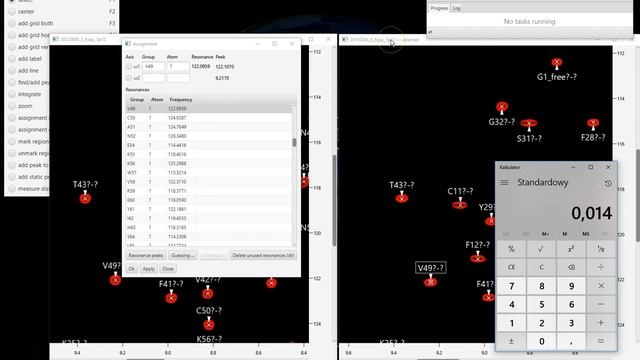The image size is (640, 360).
Task: Select the F28 peak marker
Action: [x=593, y=122]
